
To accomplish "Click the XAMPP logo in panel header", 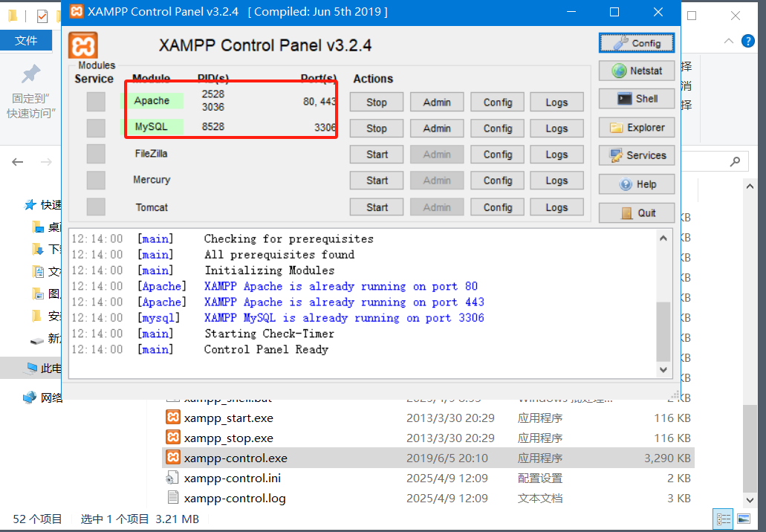I will [x=83, y=45].
